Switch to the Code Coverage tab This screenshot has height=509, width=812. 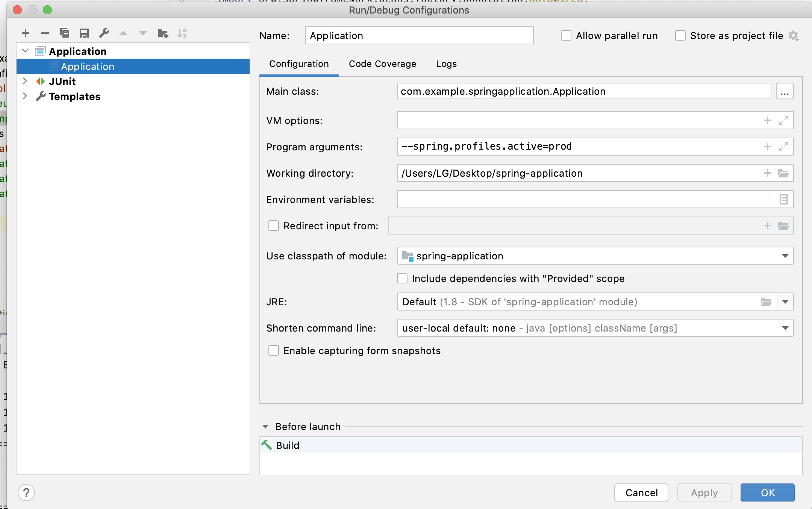pos(382,64)
